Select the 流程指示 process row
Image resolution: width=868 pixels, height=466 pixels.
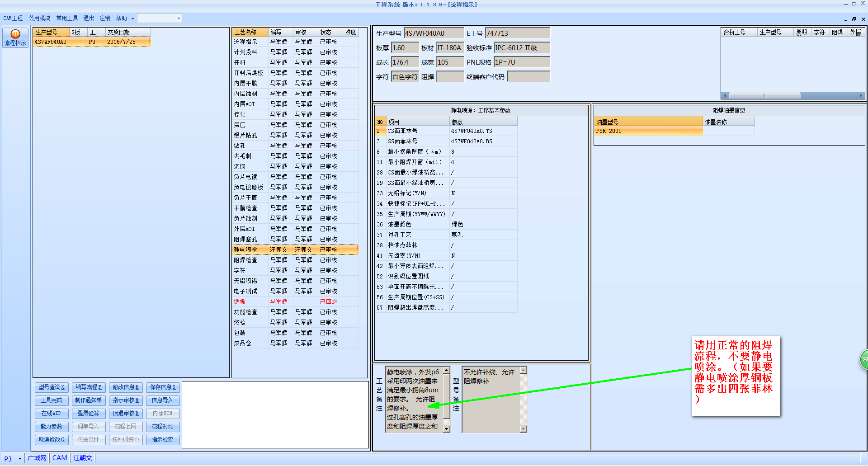pos(295,42)
